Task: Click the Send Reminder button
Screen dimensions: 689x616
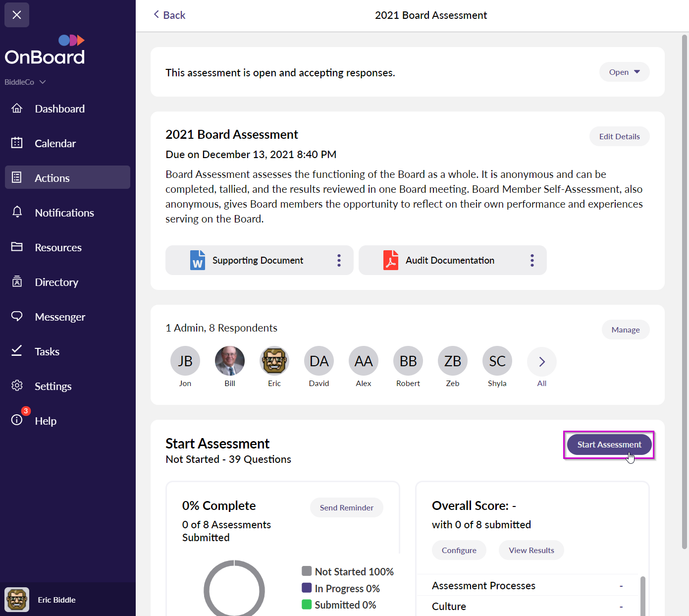Action: click(346, 507)
